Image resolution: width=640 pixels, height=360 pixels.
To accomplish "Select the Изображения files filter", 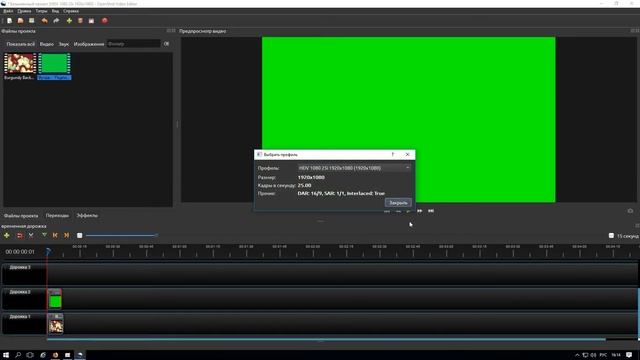I will 89,44.
